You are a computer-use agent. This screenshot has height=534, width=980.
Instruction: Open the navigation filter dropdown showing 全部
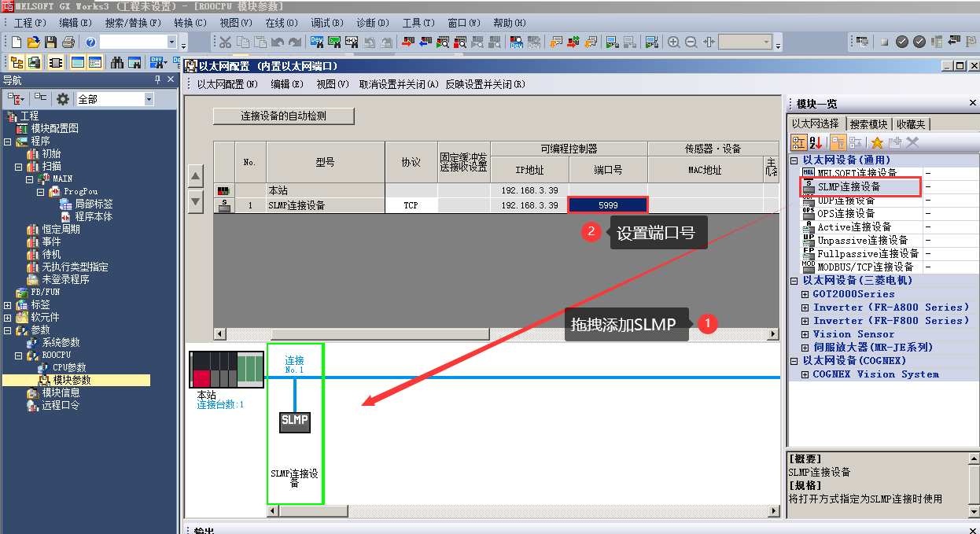point(149,99)
